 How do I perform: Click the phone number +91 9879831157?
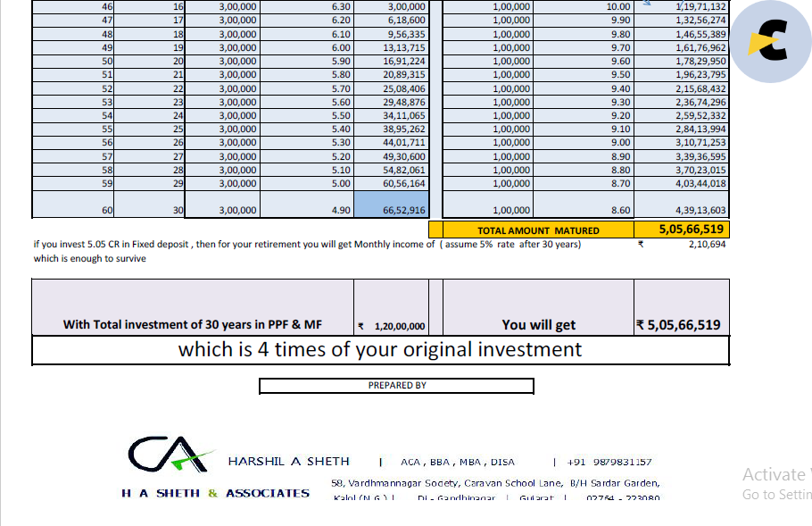pos(609,462)
